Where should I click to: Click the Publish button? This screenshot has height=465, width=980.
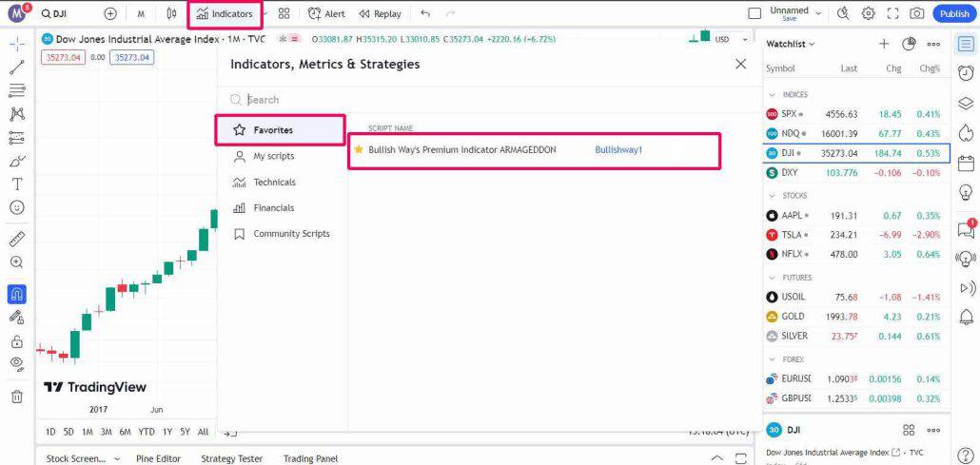[954, 13]
